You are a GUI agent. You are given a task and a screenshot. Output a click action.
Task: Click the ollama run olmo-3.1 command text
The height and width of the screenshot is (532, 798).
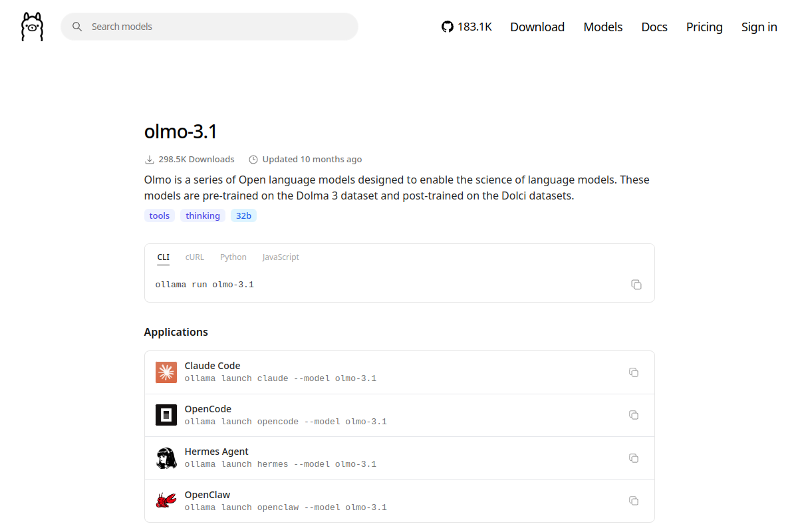point(205,285)
